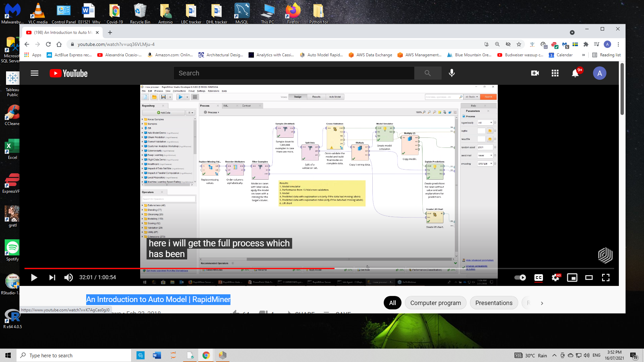
Task: Open the AWS Data Exchange bookmark
Action: pyautogui.click(x=370, y=55)
